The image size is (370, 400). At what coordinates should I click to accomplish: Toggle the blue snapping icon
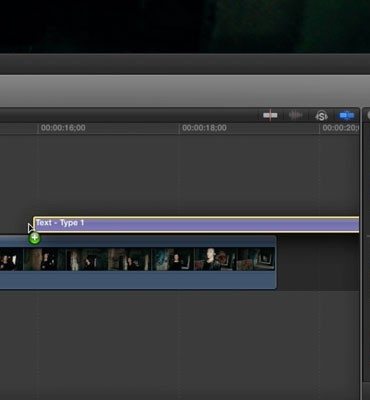point(347,116)
